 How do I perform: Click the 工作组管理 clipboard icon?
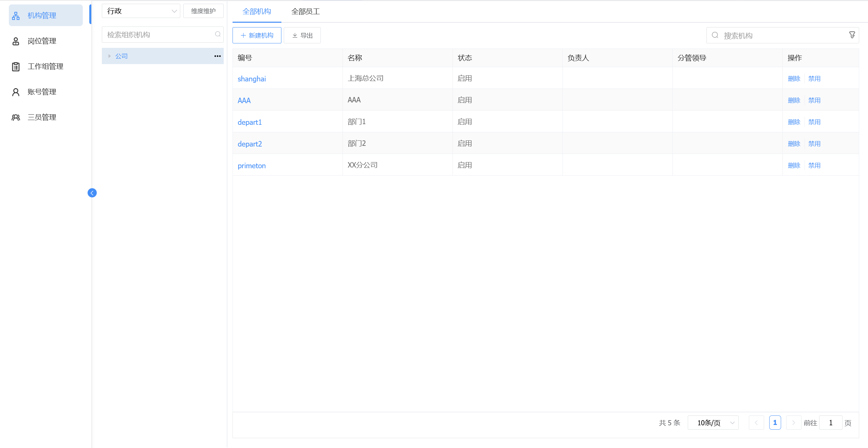[x=16, y=66]
